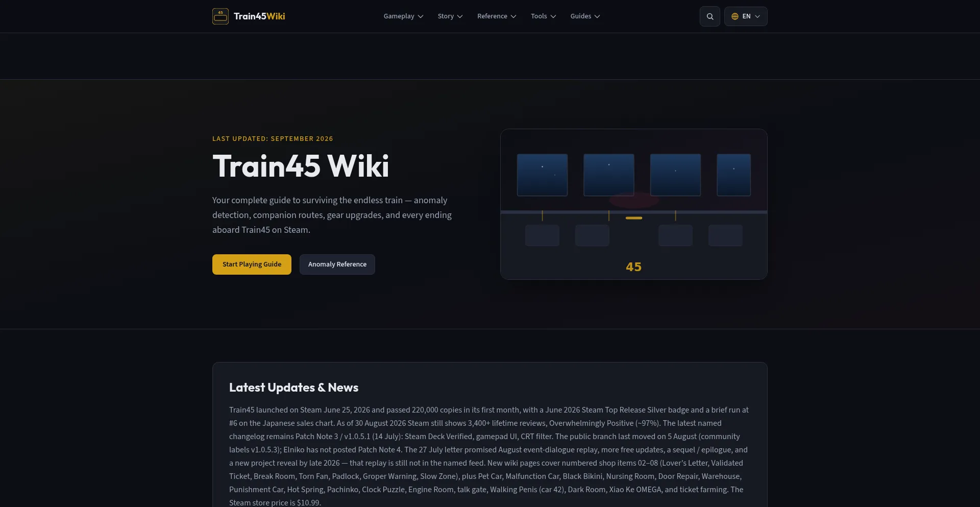Open the Tools navigation menu
The width and height of the screenshot is (980, 507).
pos(543,16)
